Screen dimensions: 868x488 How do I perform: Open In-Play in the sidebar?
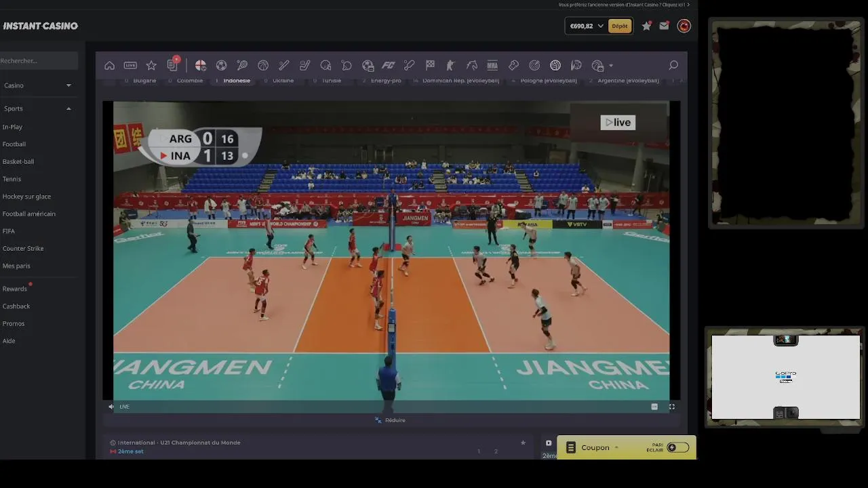point(12,127)
